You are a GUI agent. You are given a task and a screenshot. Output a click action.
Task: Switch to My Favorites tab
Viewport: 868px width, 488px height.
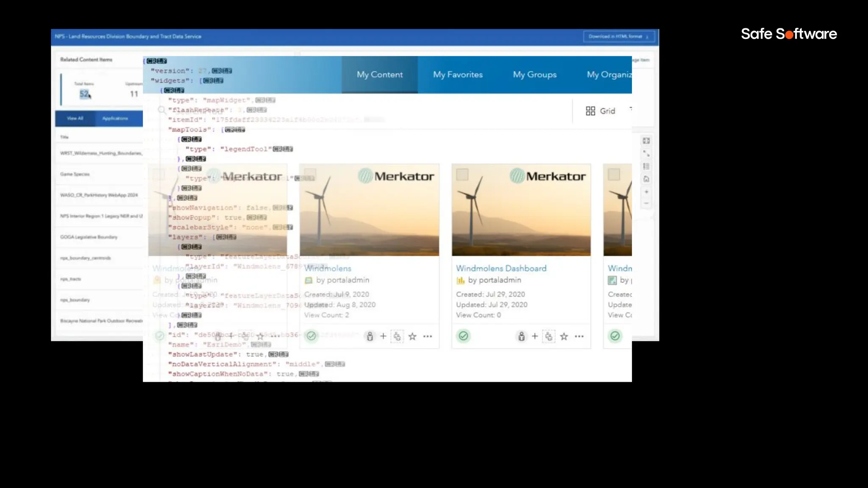[x=458, y=75]
